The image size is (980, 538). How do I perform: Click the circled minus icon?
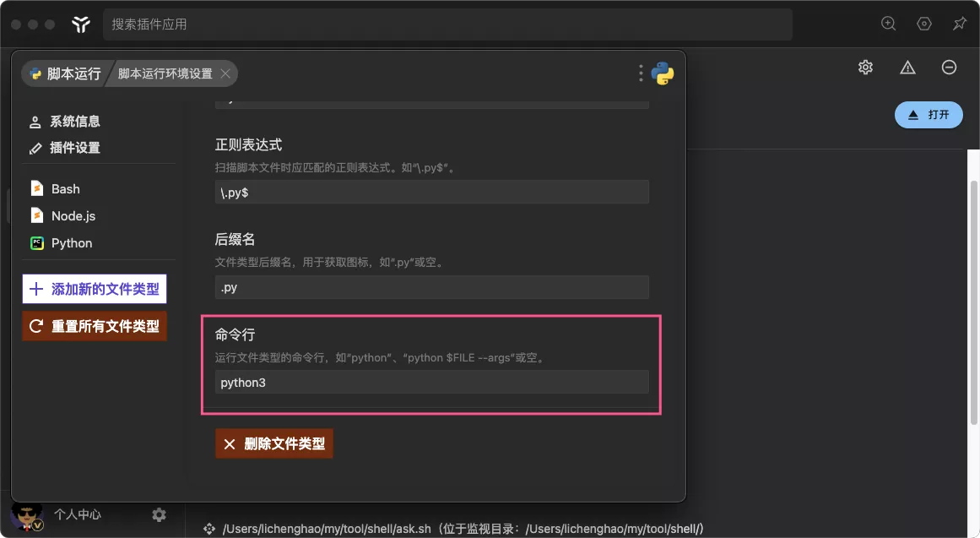(x=949, y=68)
